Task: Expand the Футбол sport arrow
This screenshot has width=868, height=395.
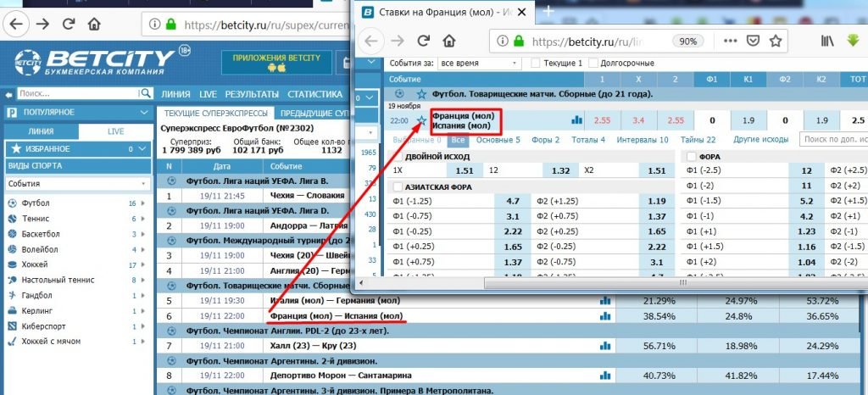Action: [143, 203]
